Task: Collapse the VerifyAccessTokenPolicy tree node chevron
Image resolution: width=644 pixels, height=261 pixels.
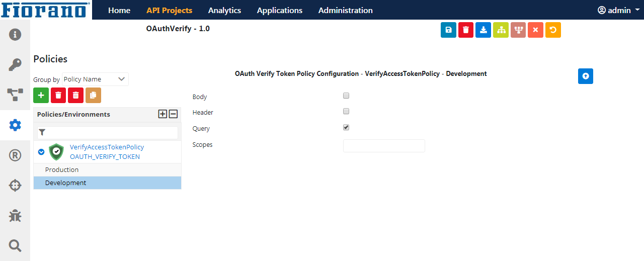Action: click(41, 152)
